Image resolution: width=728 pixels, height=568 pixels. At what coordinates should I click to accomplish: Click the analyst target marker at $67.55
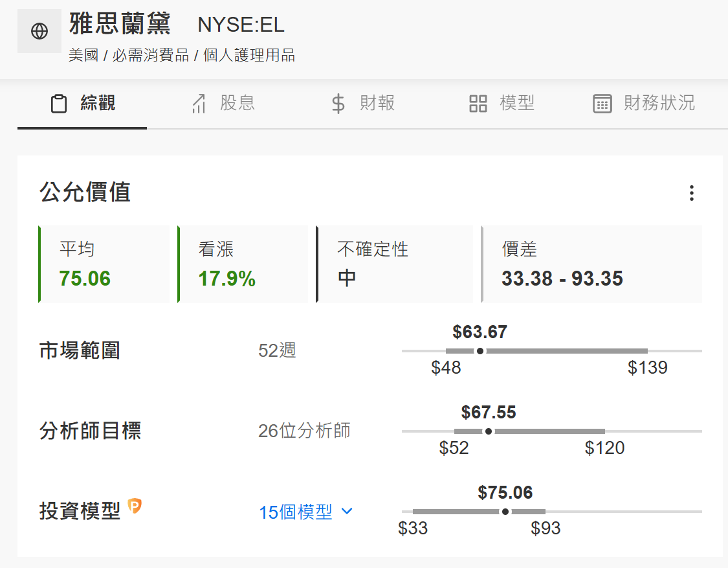click(489, 431)
